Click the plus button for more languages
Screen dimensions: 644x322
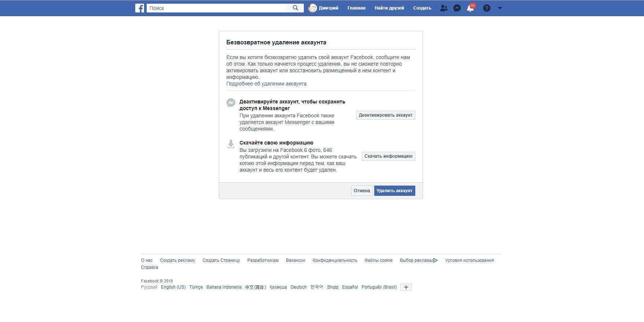coord(406,287)
